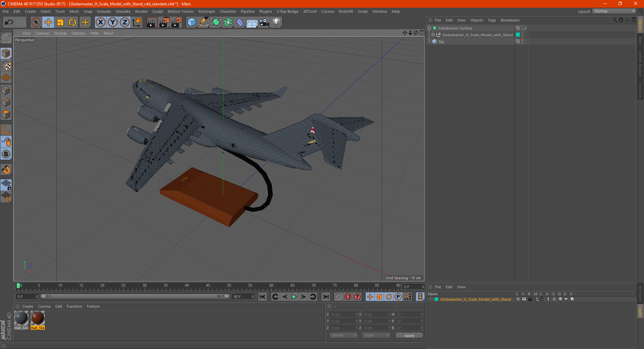Open the Sculpt menu
Image resolution: width=644 pixels, height=349 pixels.
click(157, 11)
